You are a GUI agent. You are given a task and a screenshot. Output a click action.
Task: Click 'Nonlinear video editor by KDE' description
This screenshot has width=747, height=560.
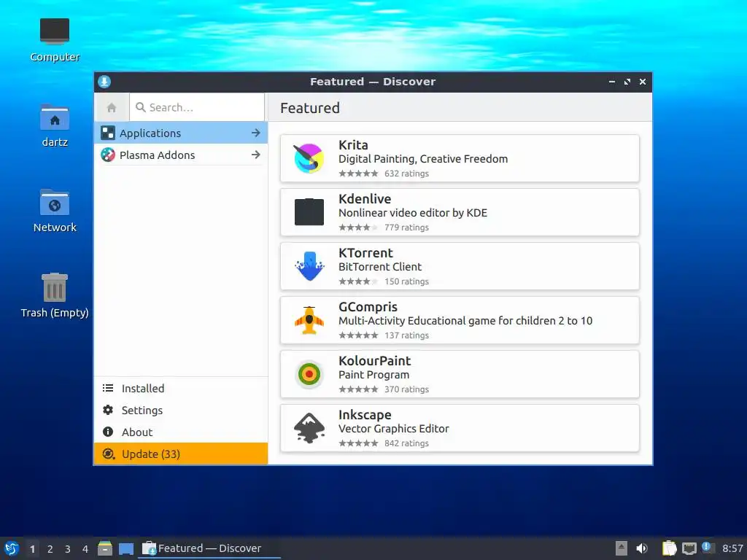coord(413,213)
